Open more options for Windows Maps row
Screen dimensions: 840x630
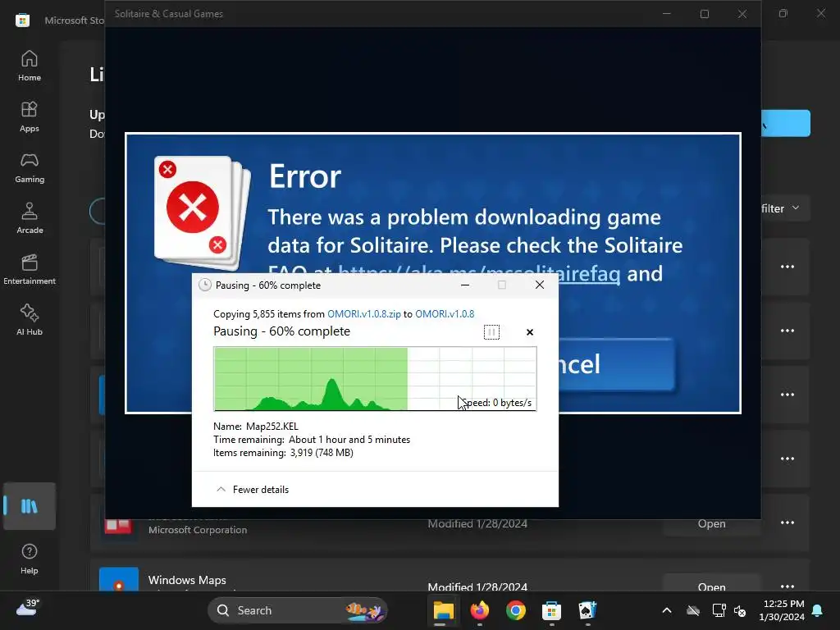point(787,586)
